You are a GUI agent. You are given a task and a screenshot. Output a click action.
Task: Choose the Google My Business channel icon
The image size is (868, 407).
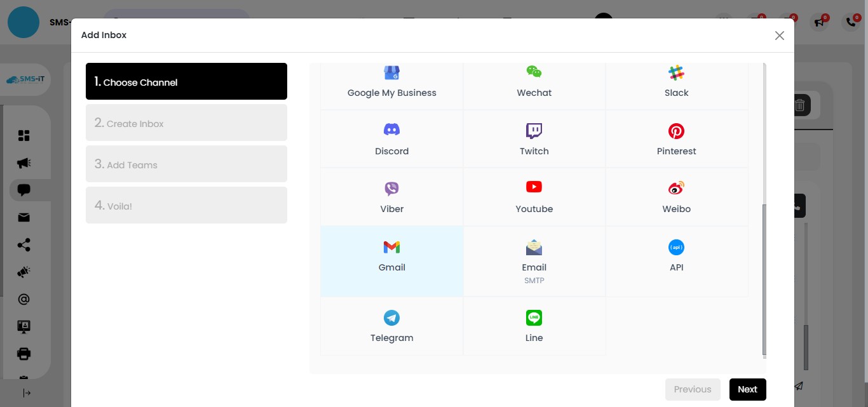click(x=391, y=72)
